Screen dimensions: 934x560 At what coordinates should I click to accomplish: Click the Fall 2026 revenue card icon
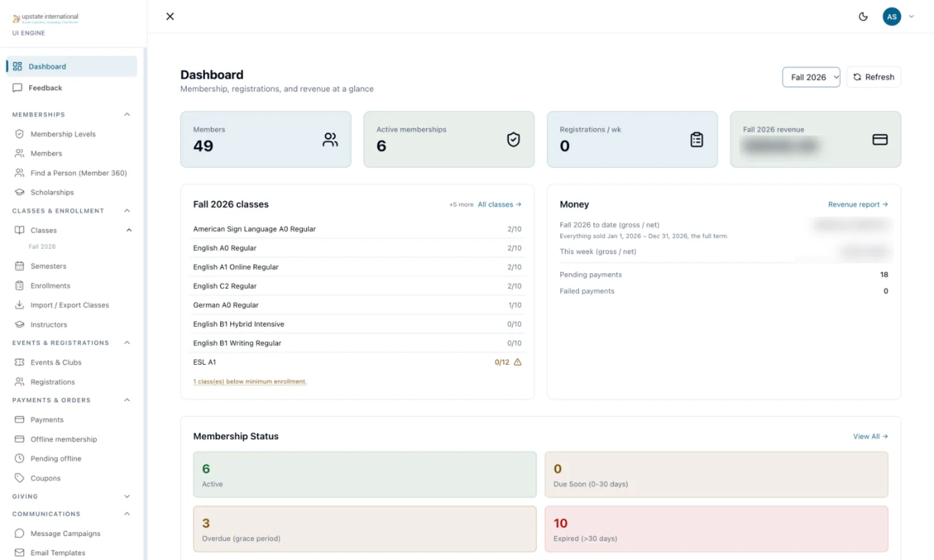point(880,139)
